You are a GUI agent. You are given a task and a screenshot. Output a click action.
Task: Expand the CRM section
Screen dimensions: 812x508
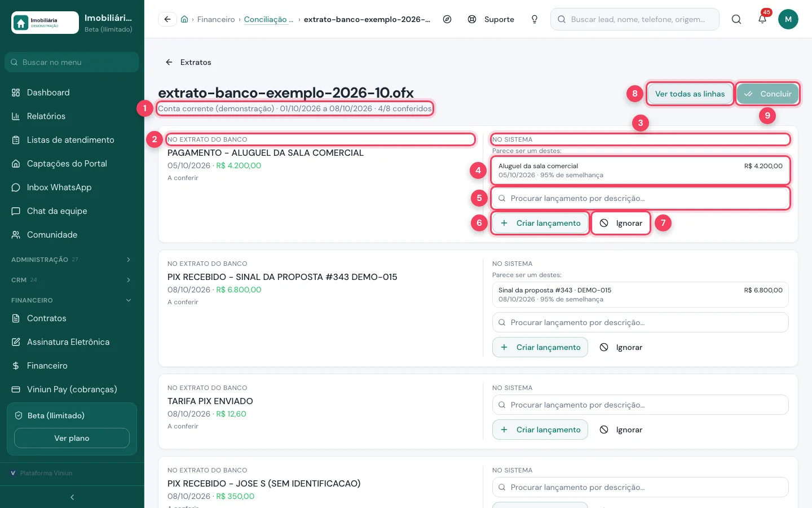point(72,280)
